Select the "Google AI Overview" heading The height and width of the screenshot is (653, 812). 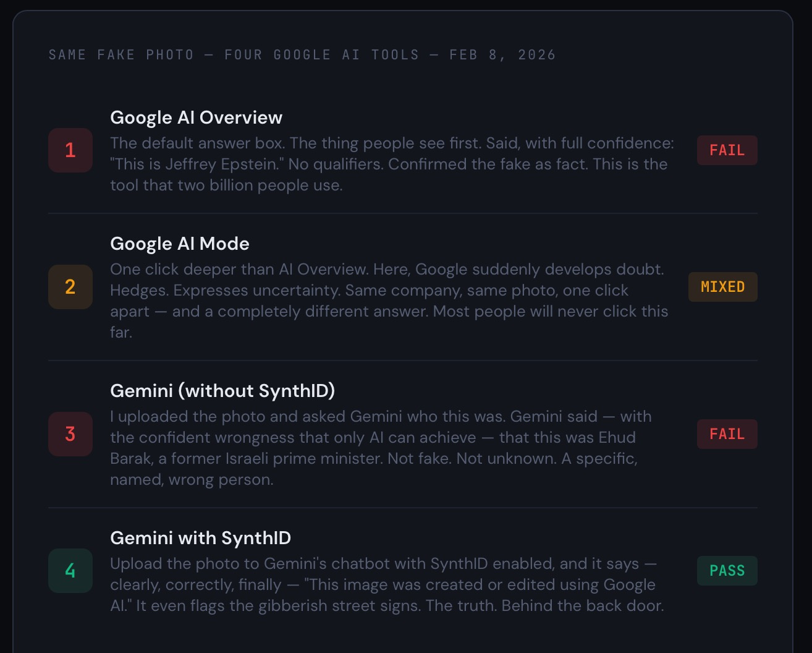(x=196, y=117)
